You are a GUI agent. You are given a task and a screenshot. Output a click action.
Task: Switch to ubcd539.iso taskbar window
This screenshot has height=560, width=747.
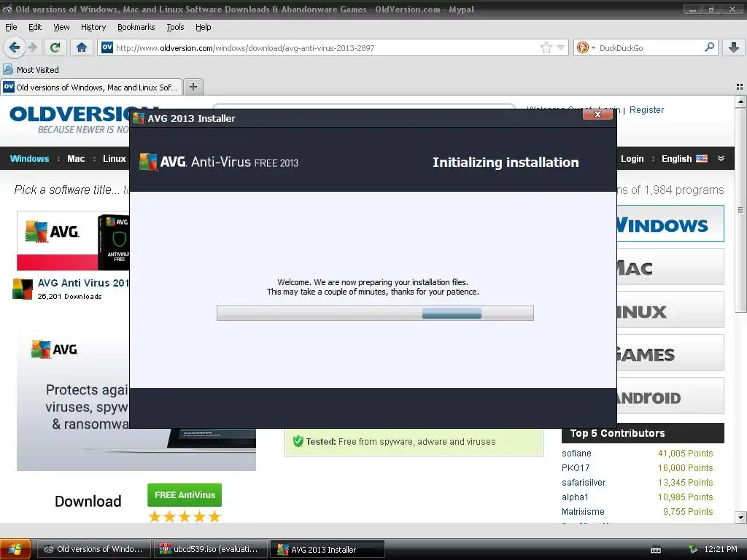tap(210, 549)
